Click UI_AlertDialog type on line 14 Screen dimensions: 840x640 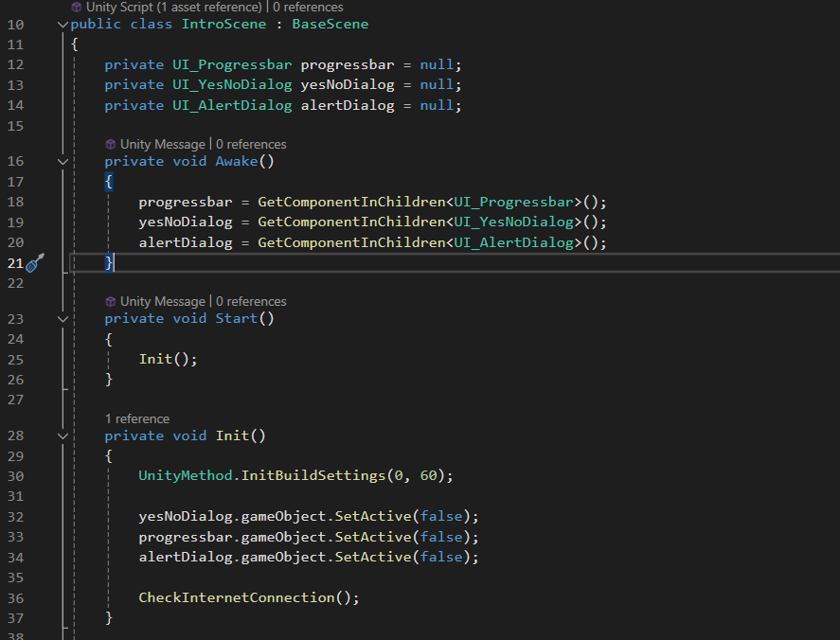[232, 105]
